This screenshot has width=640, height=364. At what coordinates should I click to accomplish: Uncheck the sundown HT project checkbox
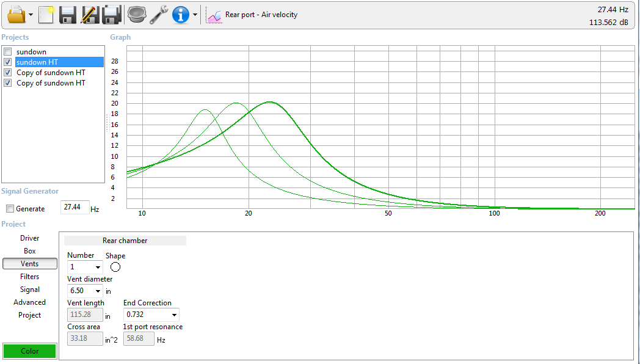click(x=7, y=62)
